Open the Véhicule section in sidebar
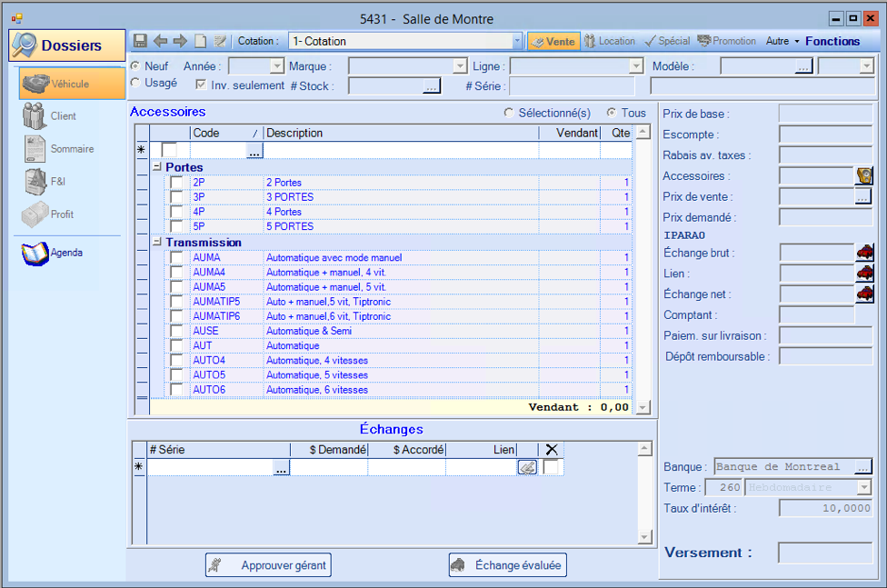The image size is (887, 588). point(71,84)
